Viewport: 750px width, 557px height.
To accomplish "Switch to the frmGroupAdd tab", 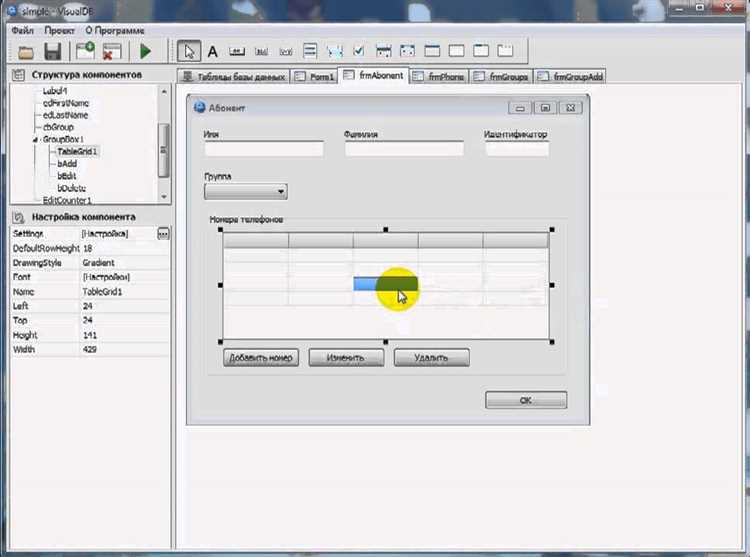I will tap(570, 76).
